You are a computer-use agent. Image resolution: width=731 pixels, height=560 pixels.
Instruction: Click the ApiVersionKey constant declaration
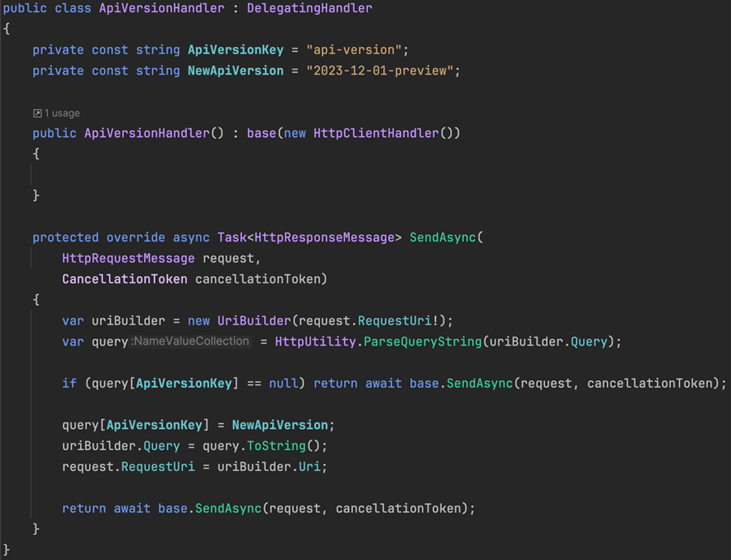coord(235,49)
